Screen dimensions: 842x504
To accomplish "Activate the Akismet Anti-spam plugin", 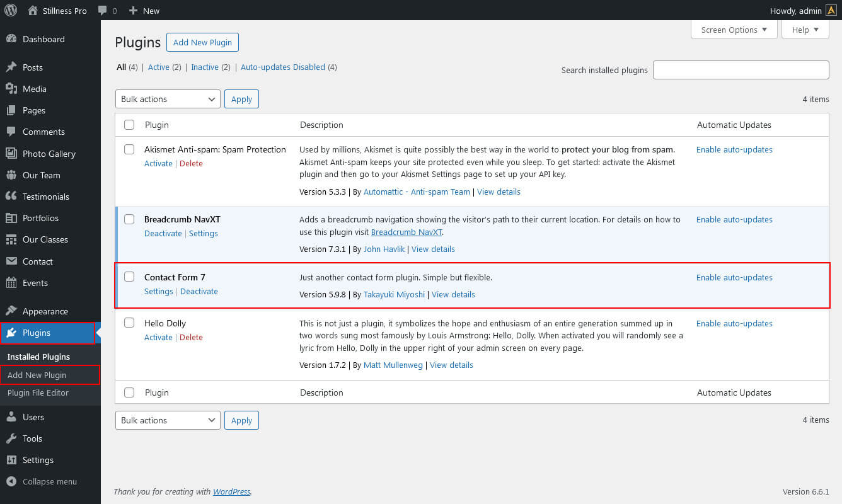I will point(158,163).
